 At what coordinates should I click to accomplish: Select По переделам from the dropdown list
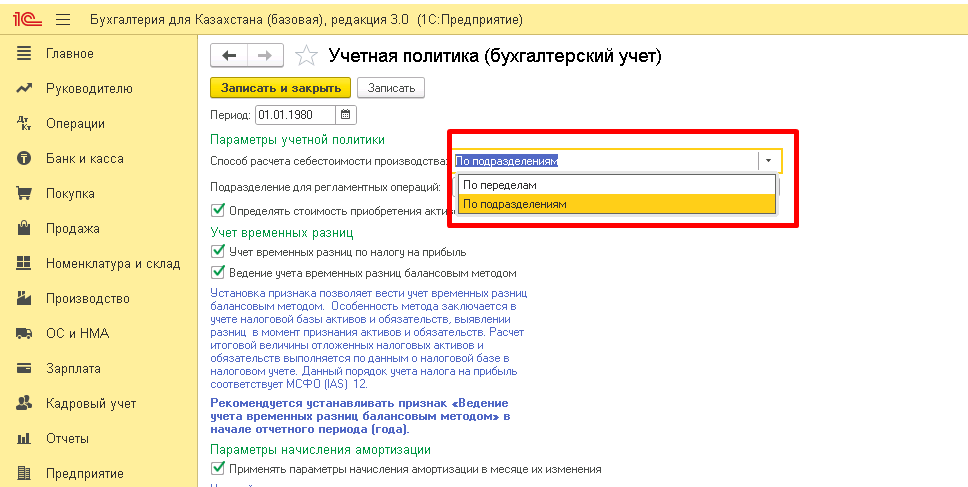click(500, 185)
